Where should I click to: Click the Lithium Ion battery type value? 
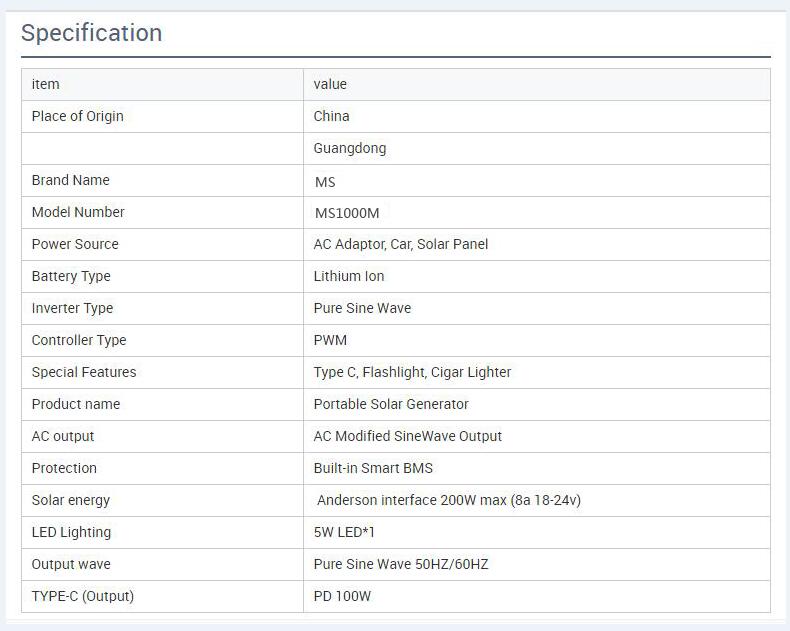[x=349, y=276]
